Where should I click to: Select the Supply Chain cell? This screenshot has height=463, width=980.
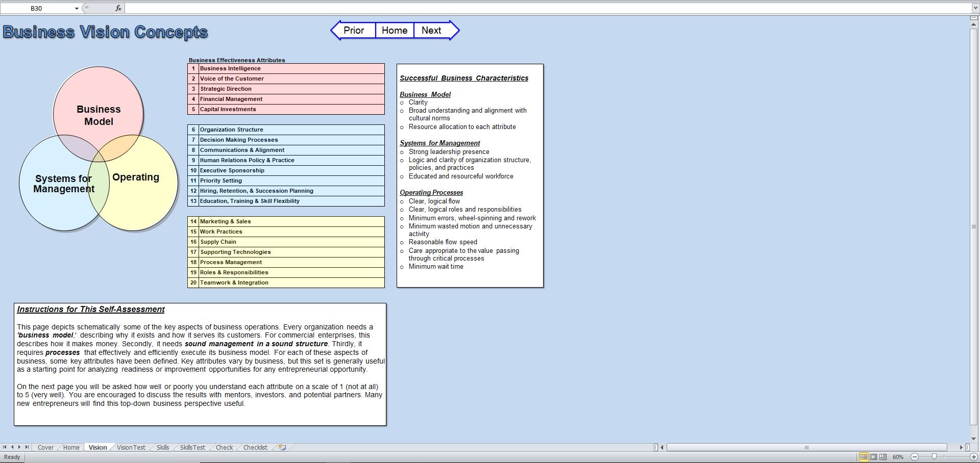tap(291, 242)
